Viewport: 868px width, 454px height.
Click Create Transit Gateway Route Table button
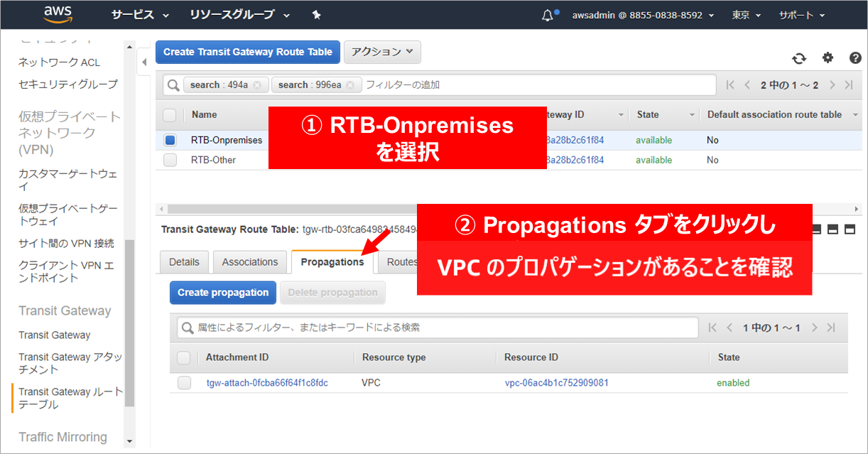pos(247,52)
